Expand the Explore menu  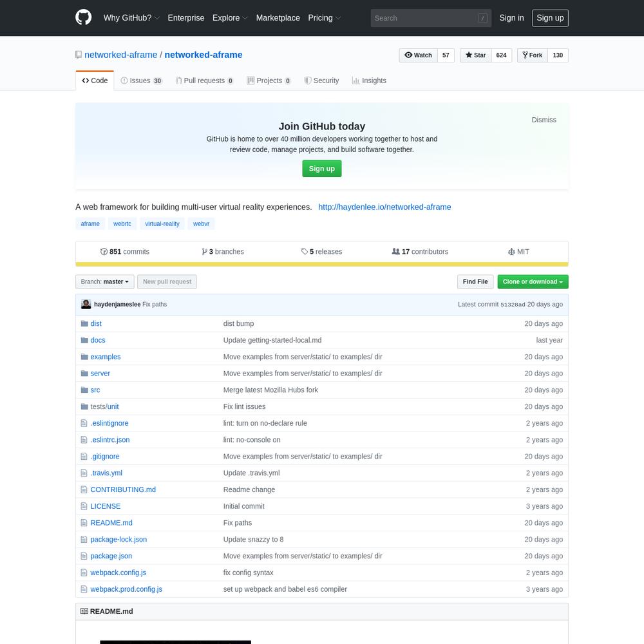click(x=230, y=18)
